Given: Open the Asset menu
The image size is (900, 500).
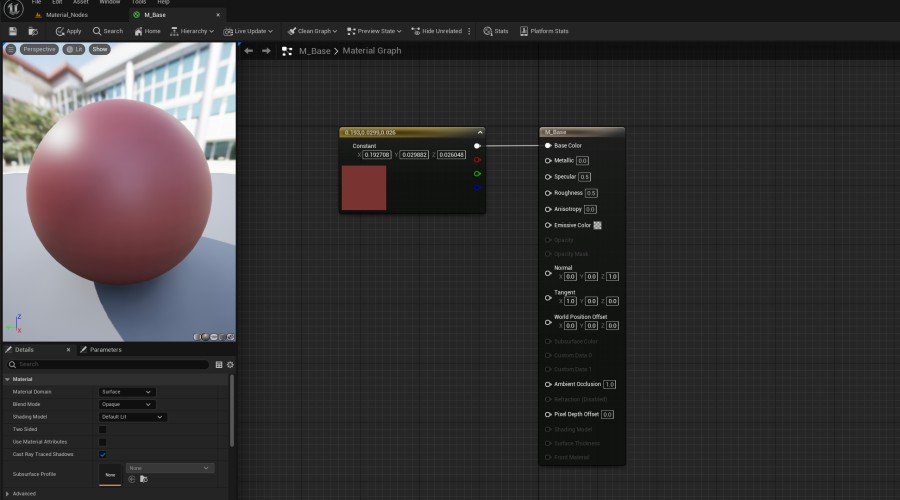Looking at the screenshot, I should point(81,2).
